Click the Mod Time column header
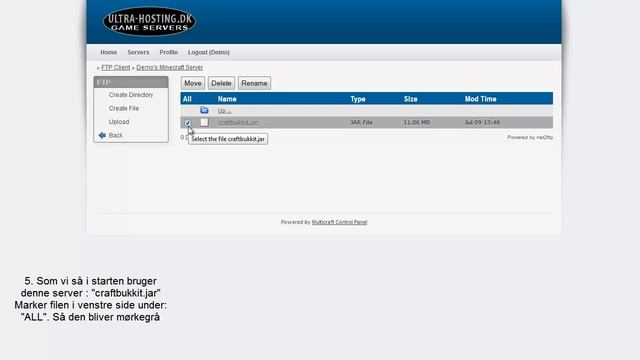The image size is (640, 360). 480,99
